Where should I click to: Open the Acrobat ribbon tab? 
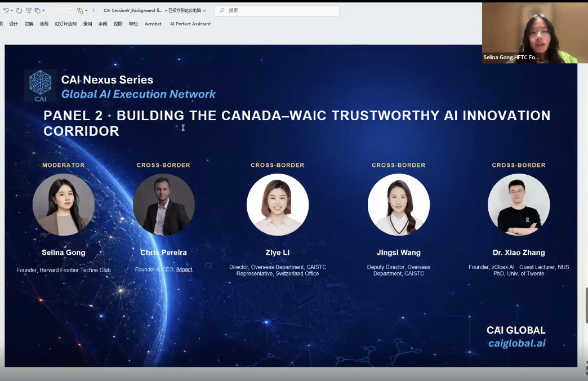click(153, 24)
